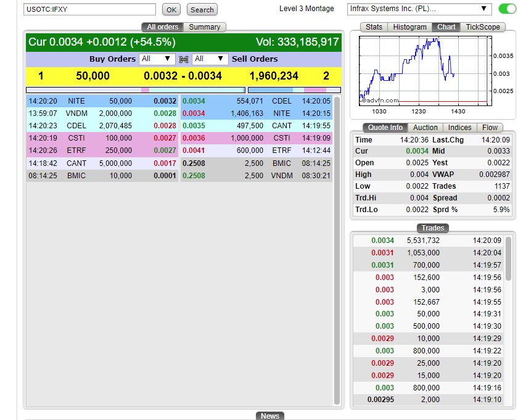The height and width of the screenshot is (420, 518).
Task: Open the TickScope tab
Action: point(483,27)
